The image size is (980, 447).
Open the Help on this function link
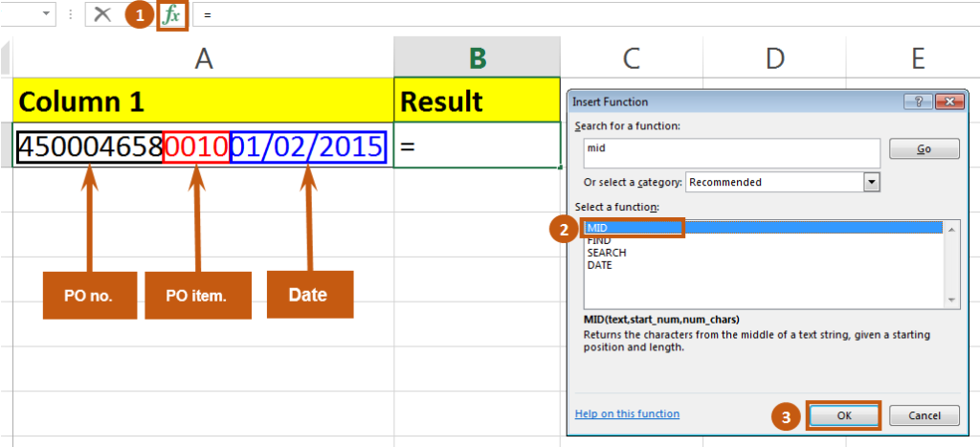coord(627,414)
